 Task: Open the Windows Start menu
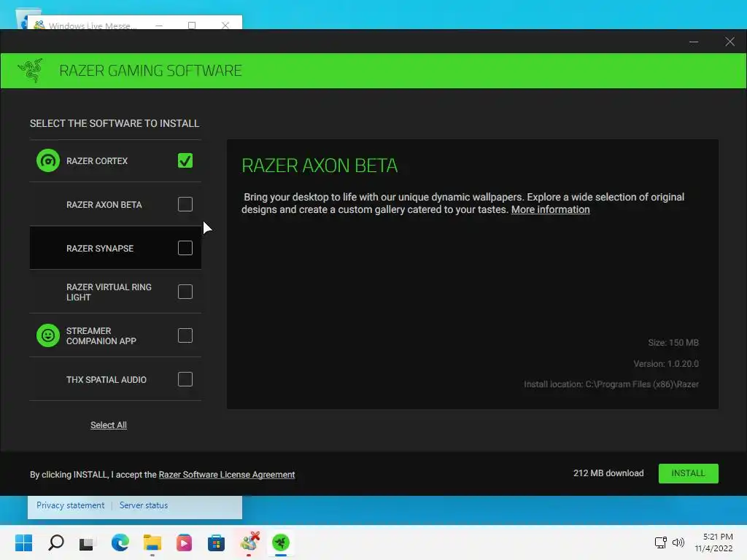(x=23, y=542)
